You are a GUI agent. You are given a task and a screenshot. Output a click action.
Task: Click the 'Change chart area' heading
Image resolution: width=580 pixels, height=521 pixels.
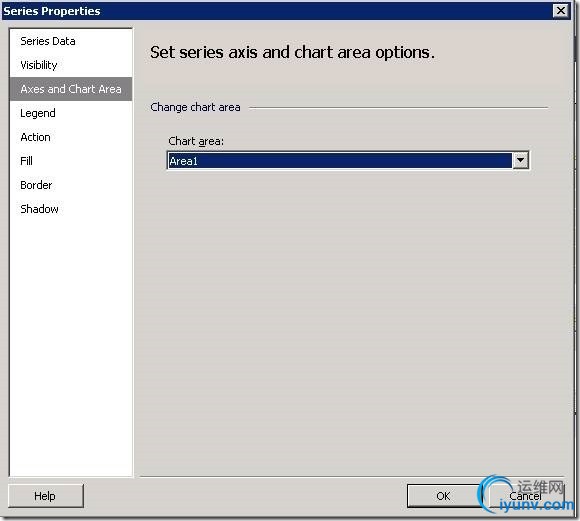tap(195, 107)
